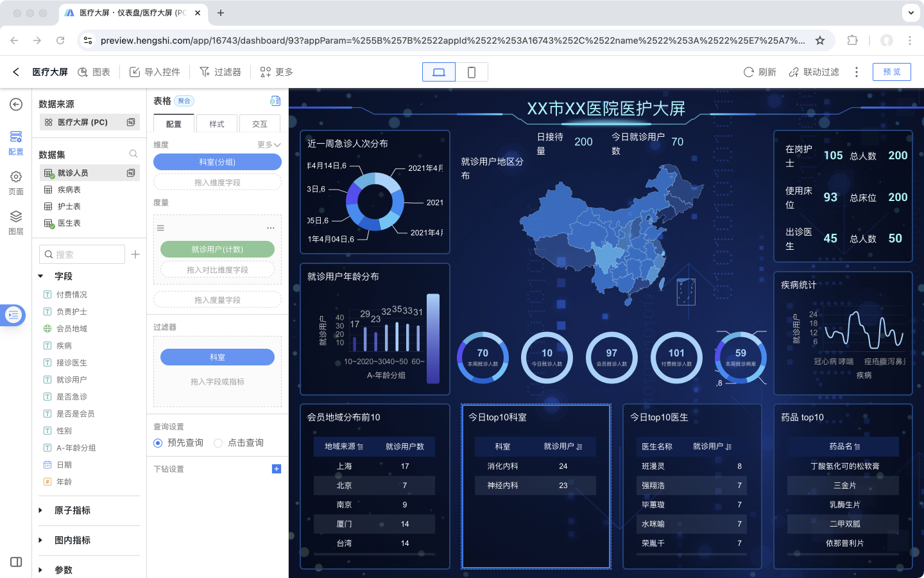The image size is (924, 578).
Task: Add drill-down setting with plus icon
Action: (x=277, y=469)
